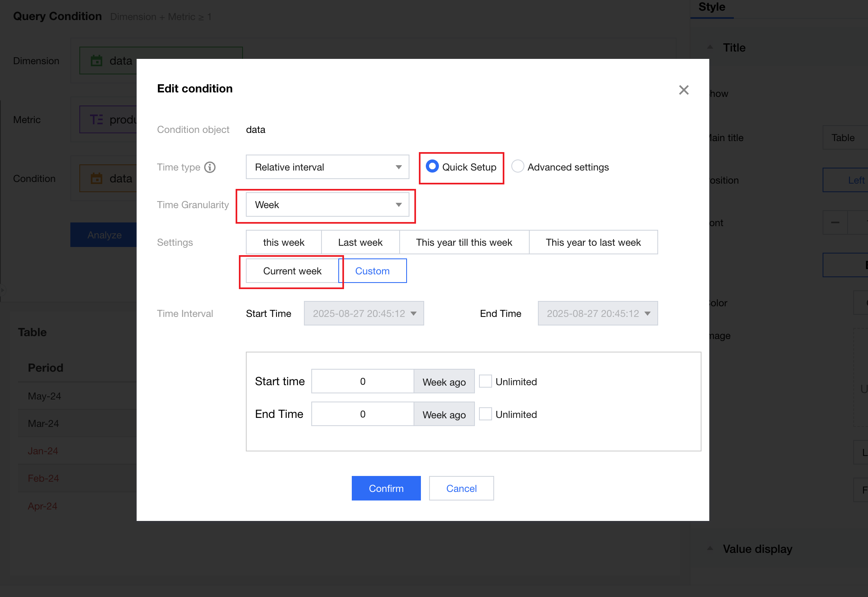Choose the Current week setting
Screen dimensions: 868x597
pos(292,271)
